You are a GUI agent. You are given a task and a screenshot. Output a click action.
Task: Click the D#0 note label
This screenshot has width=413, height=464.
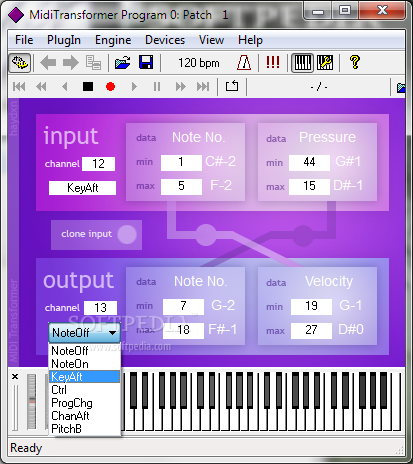(350, 330)
